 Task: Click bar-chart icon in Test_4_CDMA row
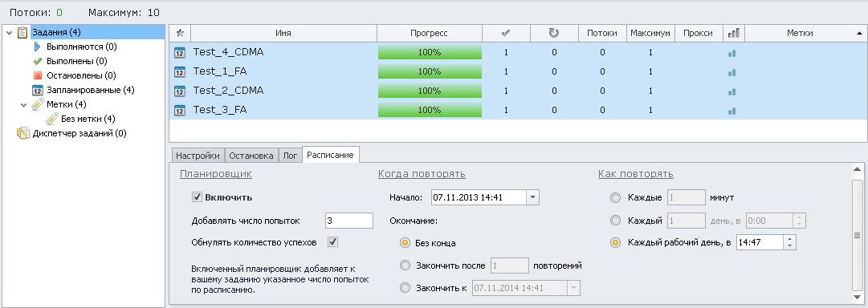pos(732,53)
